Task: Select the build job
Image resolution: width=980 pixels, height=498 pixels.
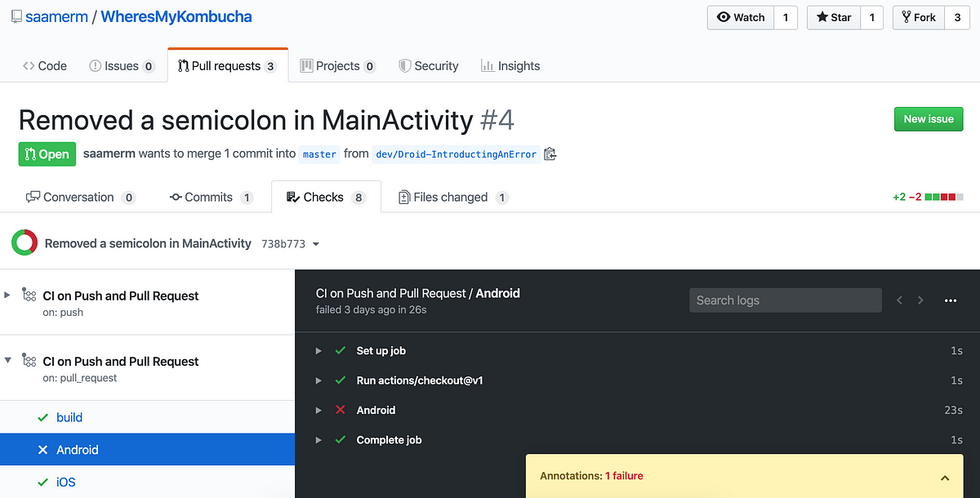Action: tap(147, 417)
